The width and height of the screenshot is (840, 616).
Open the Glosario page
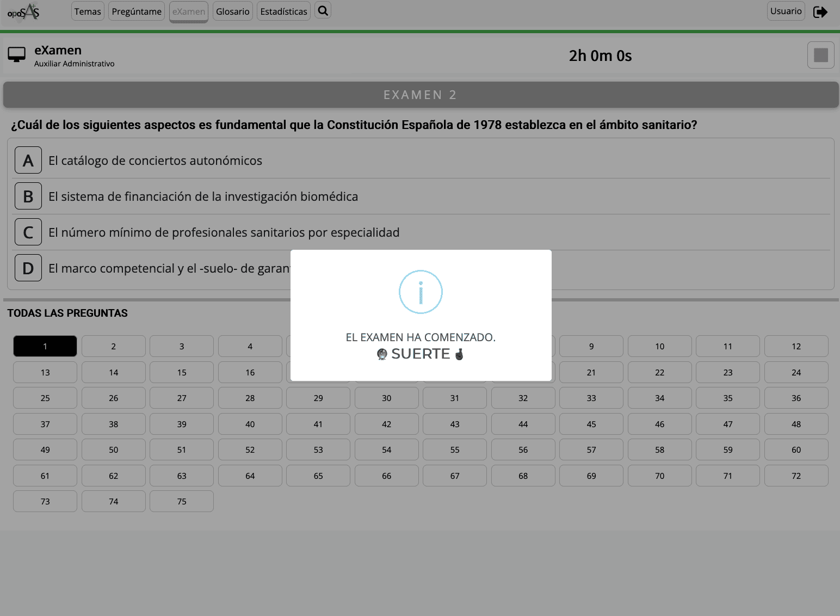[x=232, y=11]
